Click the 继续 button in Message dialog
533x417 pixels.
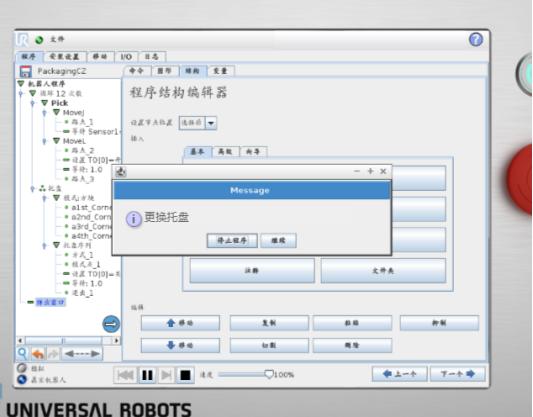(x=278, y=241)
